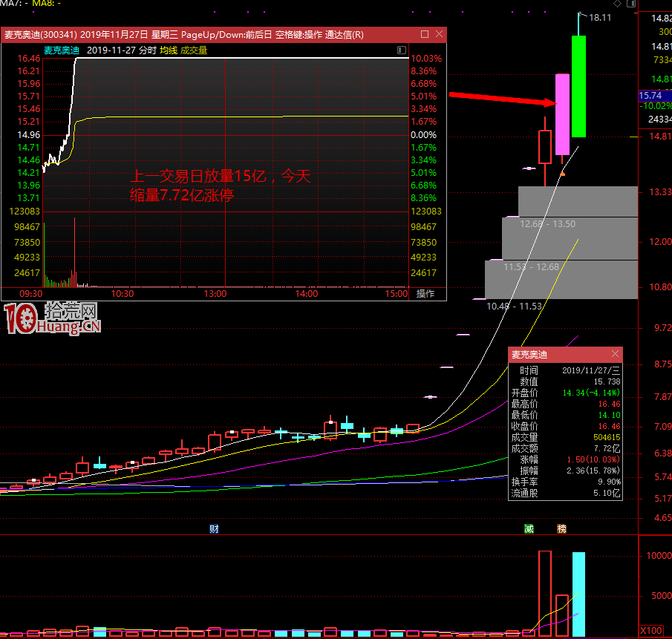Click the 10.03% limit-up percentage label
This screenshot has width=672, height=639.
tap(426, 58)
